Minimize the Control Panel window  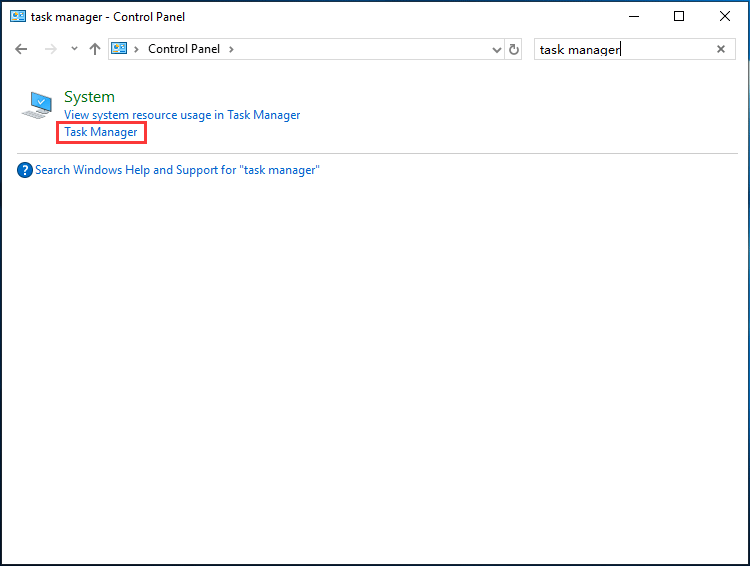coord(634,16)
